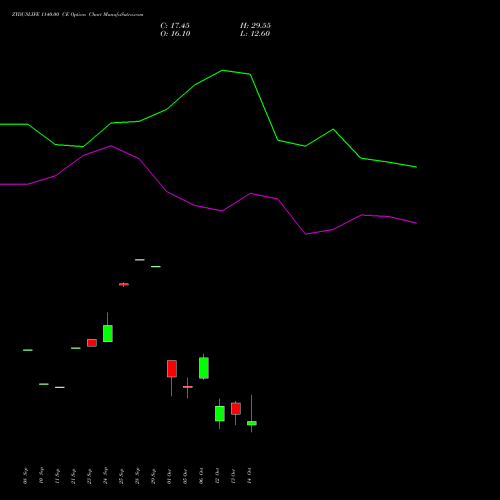Click the 08 Sep date label
The height and width of the screenshot is (500, 500).
25,476
